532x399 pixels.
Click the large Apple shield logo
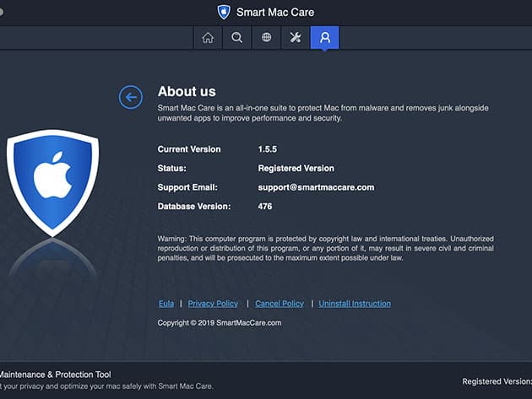[x=52, y=181]
